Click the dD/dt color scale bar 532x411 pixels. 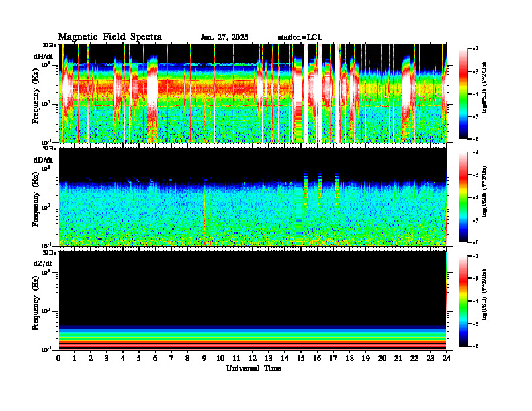463,197
